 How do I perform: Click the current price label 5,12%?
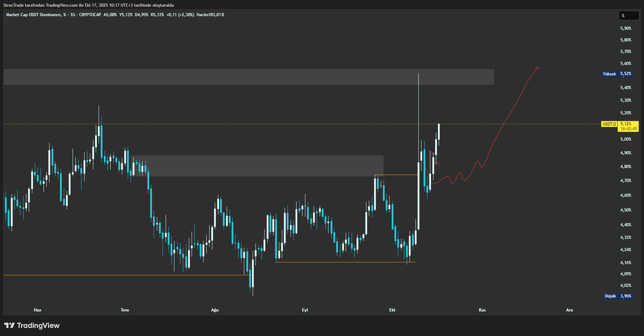pos(625,123)
